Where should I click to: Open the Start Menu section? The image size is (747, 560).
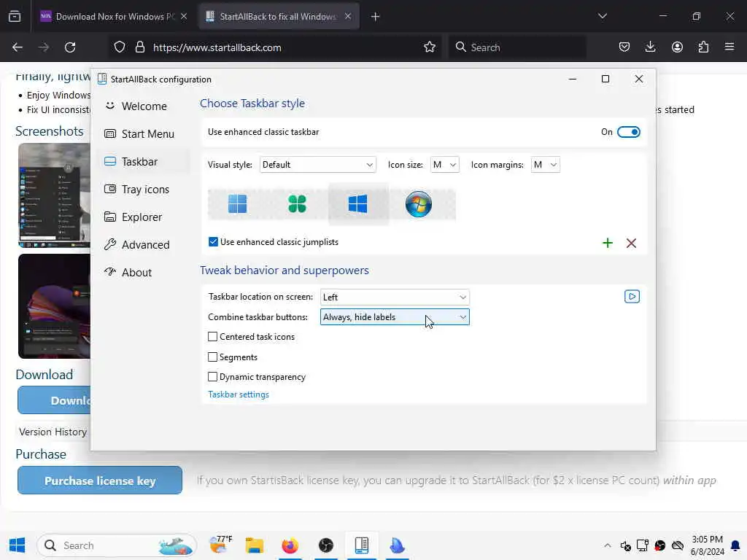click(x=143, y=134)
